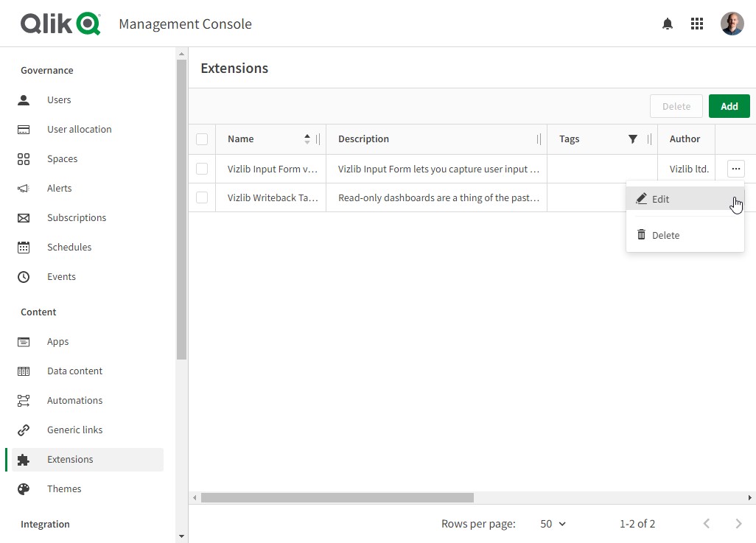The image size is (756, 543).
Task: Click the Name column resize handle
Action: pos(318,139)
